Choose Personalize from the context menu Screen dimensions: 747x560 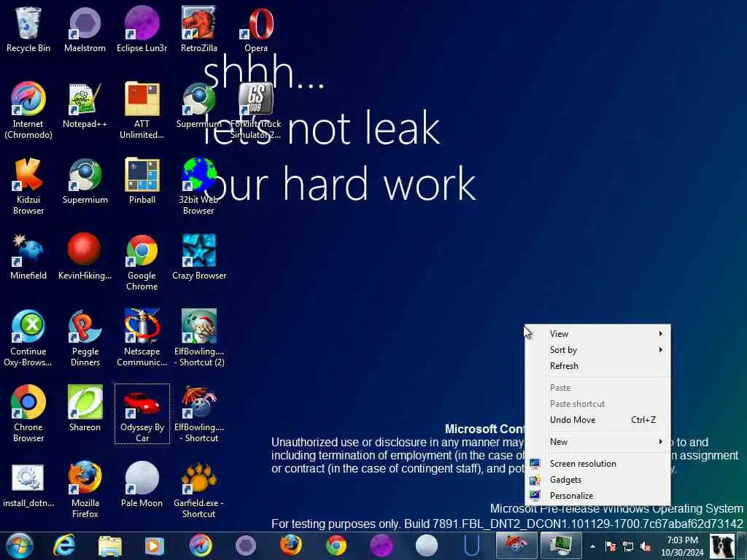pos(597,496)
